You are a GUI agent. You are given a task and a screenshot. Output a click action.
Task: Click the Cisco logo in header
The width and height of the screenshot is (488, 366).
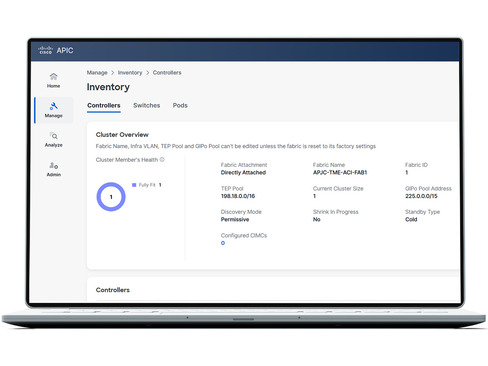coord(45,50)
